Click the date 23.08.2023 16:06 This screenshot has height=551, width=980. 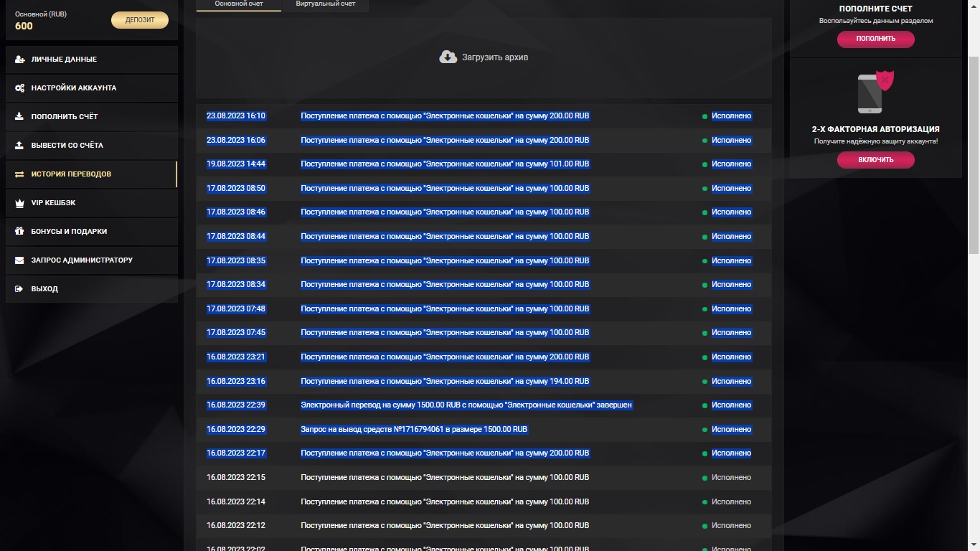pos(236,141)
